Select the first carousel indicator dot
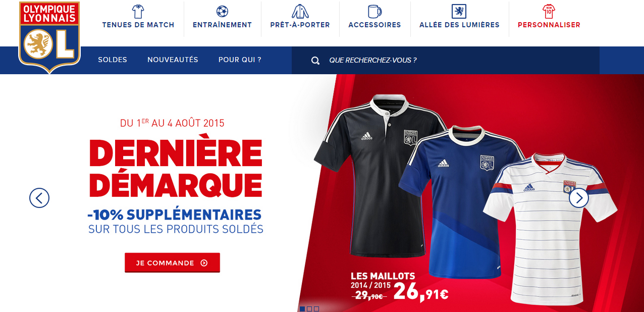Screen dimensions: 644x312 click(x=302, y=308)
